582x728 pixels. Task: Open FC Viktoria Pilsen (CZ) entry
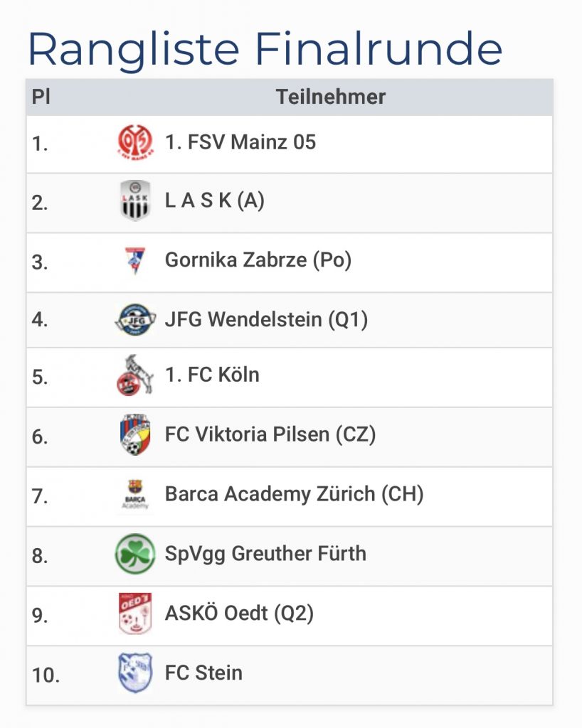point(270,434)
